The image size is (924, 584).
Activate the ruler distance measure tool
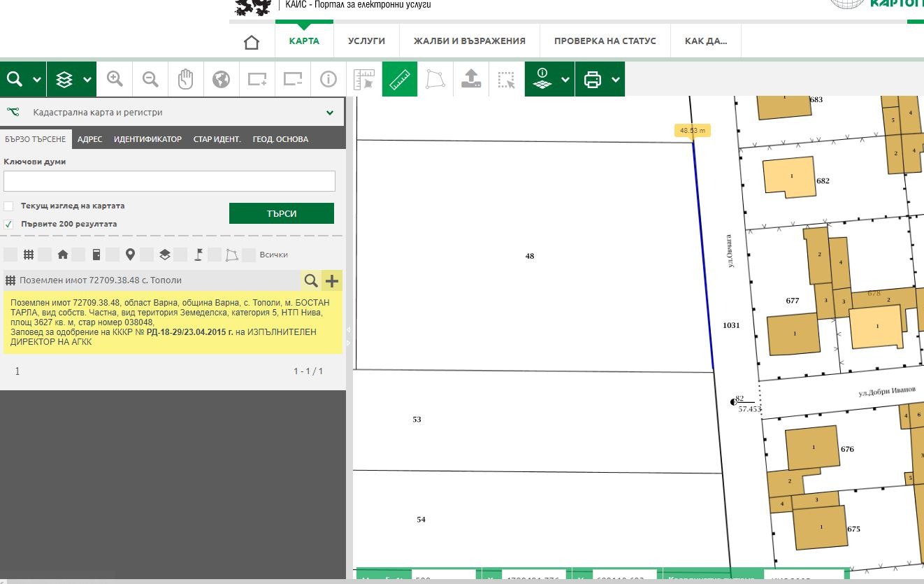400,80
